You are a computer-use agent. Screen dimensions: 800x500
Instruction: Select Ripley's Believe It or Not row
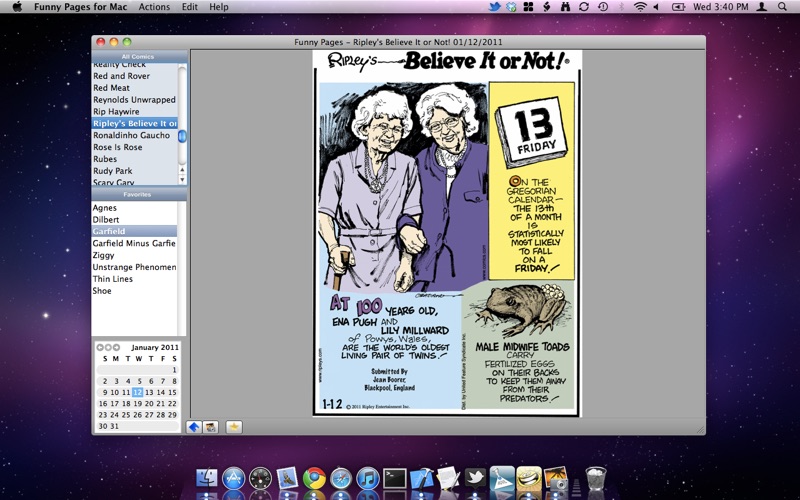(134, 123)
